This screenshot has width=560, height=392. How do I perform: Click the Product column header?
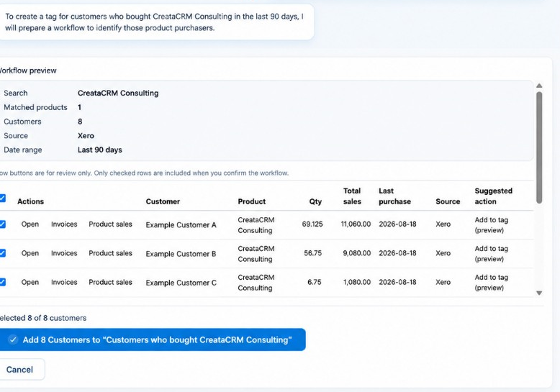[252, 201]
